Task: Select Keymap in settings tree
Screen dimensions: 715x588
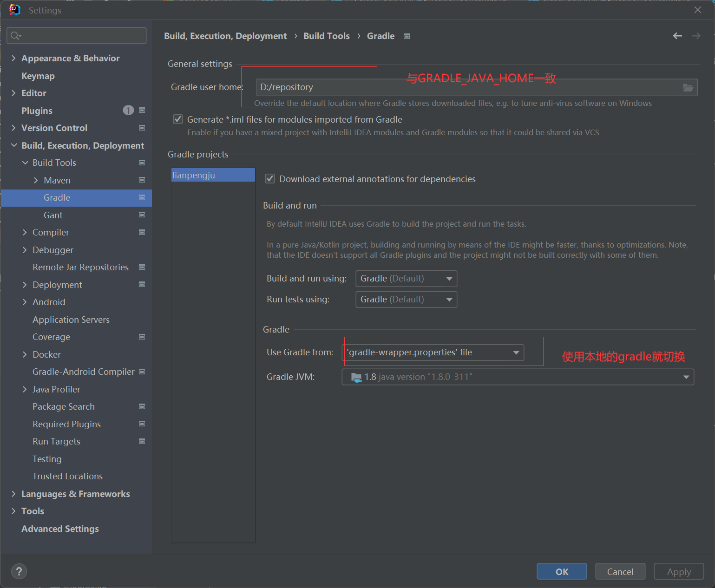Action: [38, 76]
